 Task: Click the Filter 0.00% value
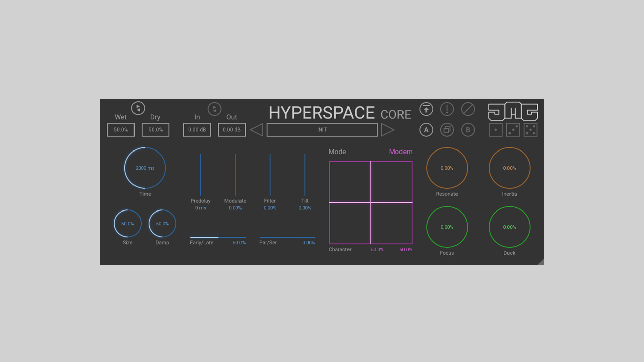click(x=270, y=208)
